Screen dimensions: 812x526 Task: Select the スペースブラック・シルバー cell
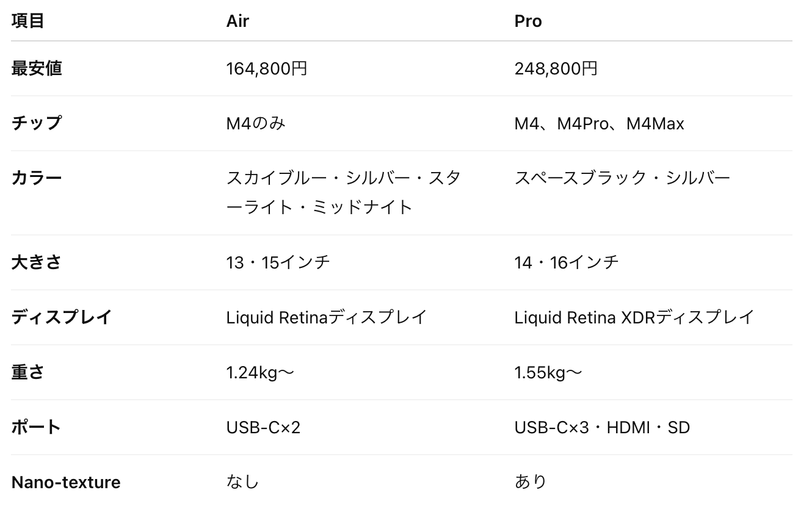point(622,178)
